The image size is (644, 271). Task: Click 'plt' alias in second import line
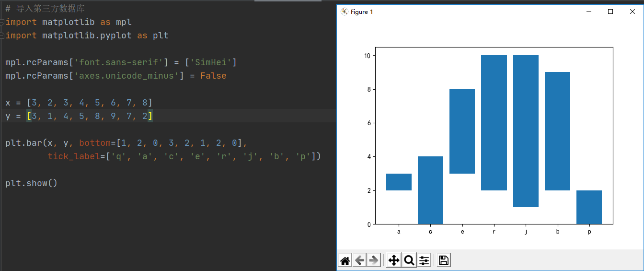(x=161, y=35)
